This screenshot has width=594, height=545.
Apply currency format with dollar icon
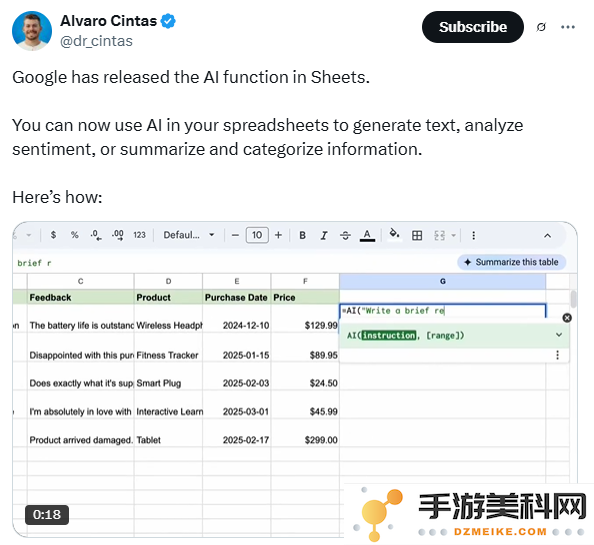[x=53, y=235]
